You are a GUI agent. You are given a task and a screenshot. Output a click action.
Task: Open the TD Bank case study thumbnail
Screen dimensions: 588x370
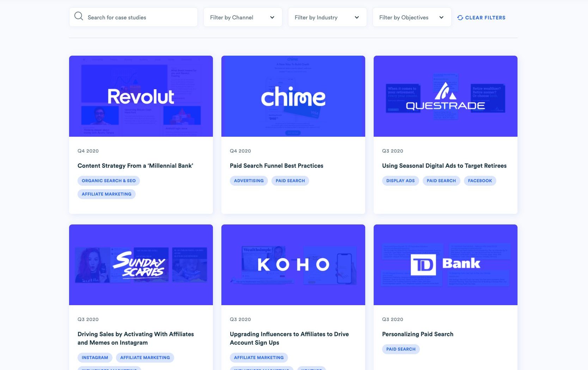[x=446, y=265]
